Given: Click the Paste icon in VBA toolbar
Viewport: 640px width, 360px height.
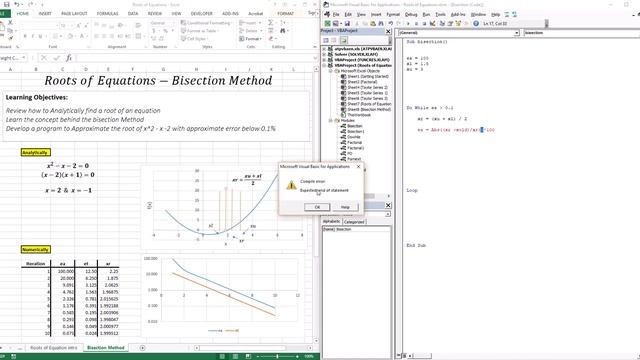Looking at the screenshot, I should click(x=373, y=23).
